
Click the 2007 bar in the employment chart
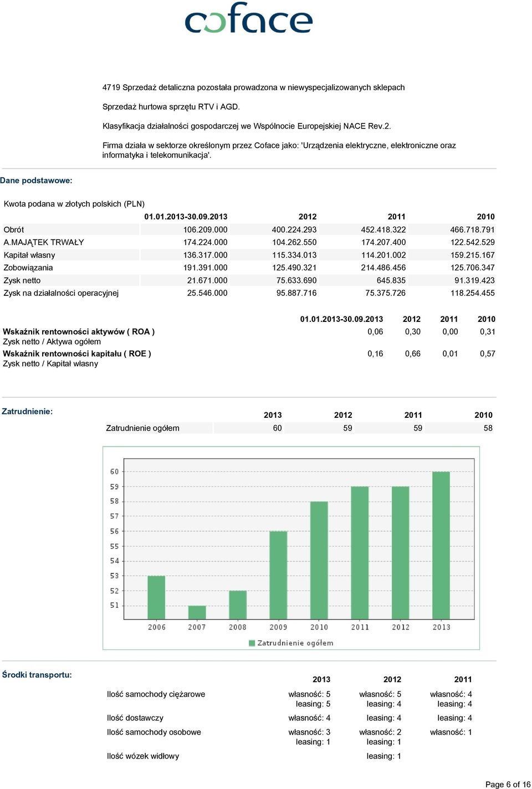click(197, 612)
